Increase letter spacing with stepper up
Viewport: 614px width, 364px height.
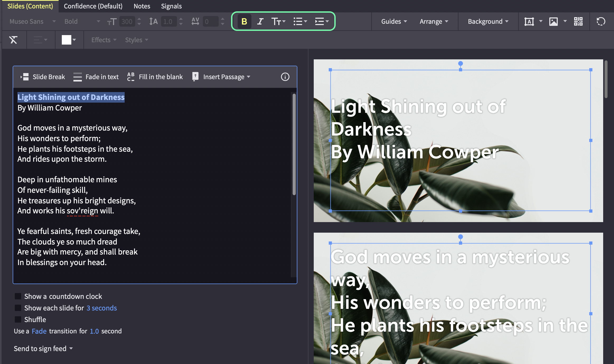click(223, 19)
